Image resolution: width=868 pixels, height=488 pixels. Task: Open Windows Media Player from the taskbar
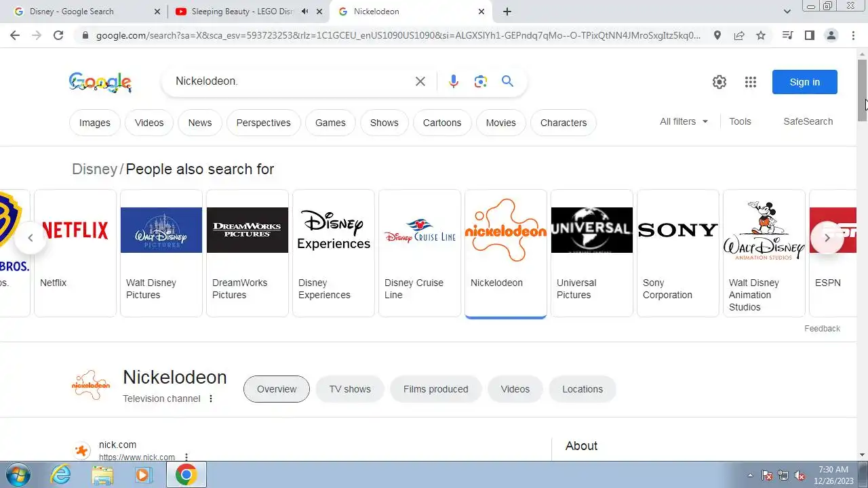click(143, 475)
